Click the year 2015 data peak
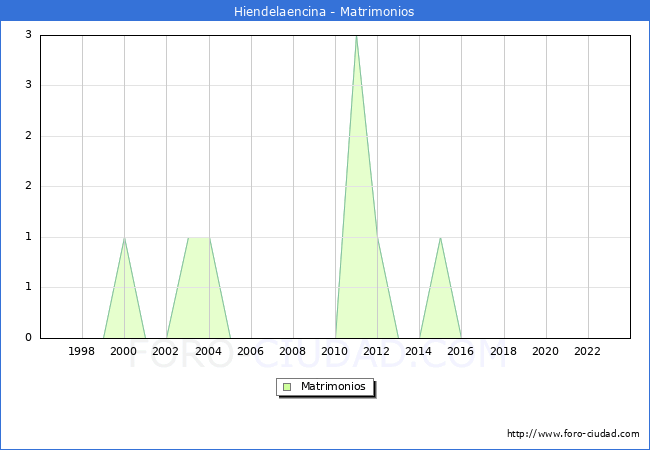The width and height of the screenshot is (650, 450). (x=440, y=238)
